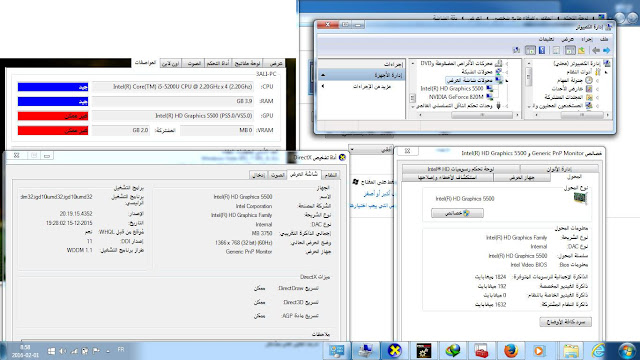Click the adapter card icon in properties dialog
This screenshot has width=640, height=360.
click(580, 198)
